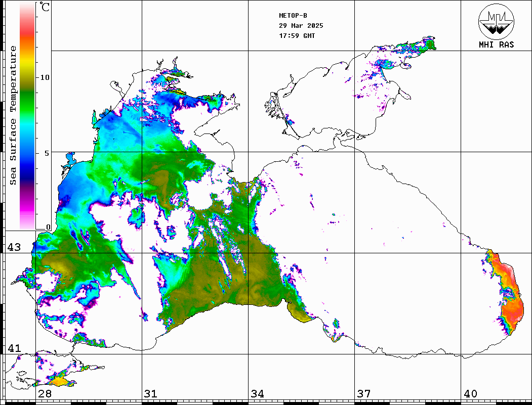Image resolution: width=532 pixels, height=405 pixels.
Task: Click longitude label '28'
Action: coord(45,393)
